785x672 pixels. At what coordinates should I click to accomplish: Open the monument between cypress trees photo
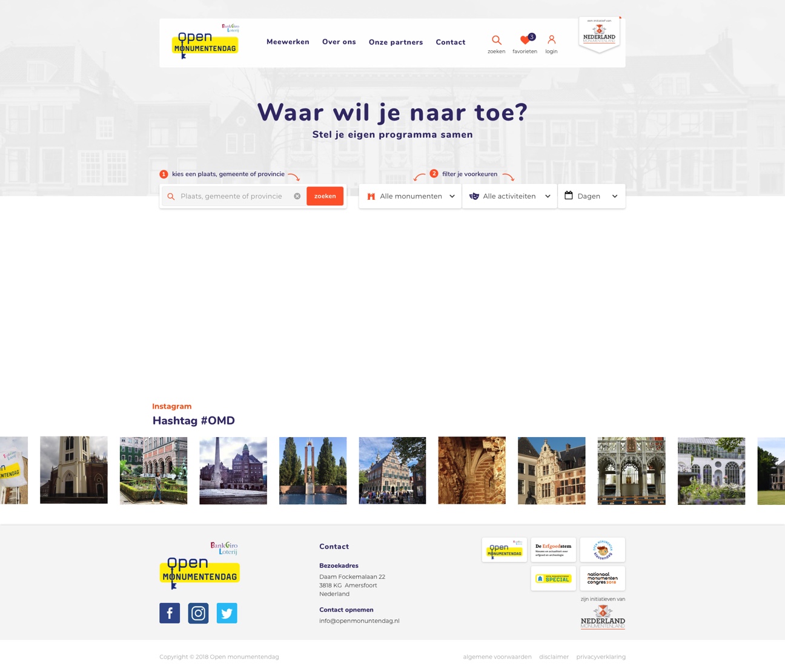(x=313, y=470)
